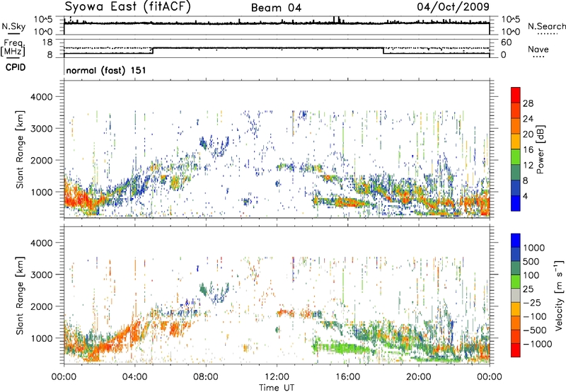This screenshot has height=392, width=566.
Task: Click the 'N.Search' legend label
Action: tap(546, 26)
